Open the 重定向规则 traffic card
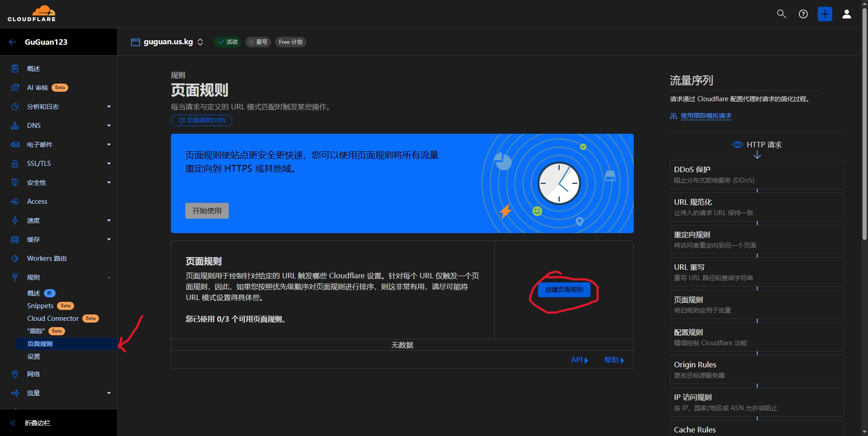The width and height of the screenshot is (868, 436). [x=757, y=239]
